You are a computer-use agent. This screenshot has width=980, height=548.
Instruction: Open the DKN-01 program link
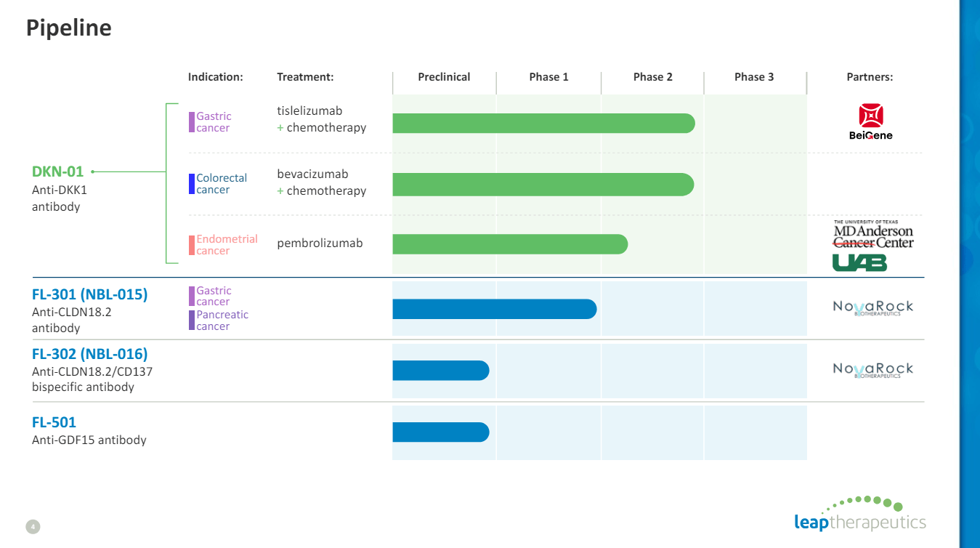[58, 172]
